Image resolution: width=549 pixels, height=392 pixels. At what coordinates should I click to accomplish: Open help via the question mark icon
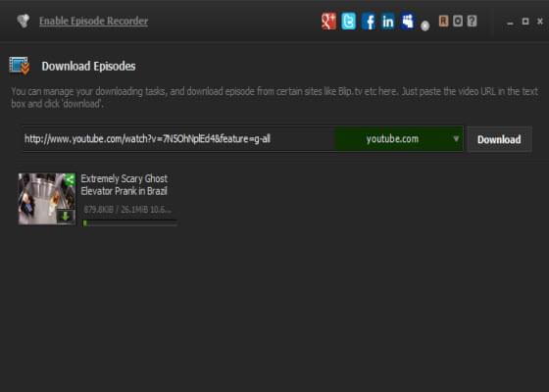pos(472,21)
